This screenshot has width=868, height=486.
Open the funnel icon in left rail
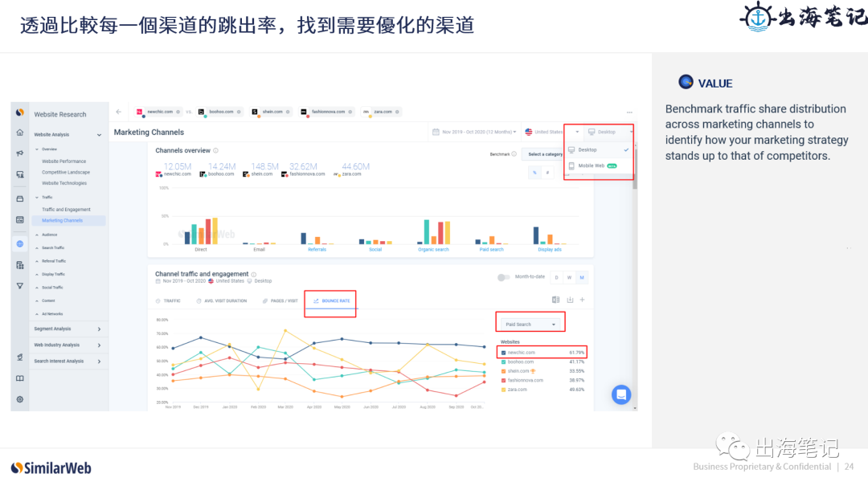point(20,286)
